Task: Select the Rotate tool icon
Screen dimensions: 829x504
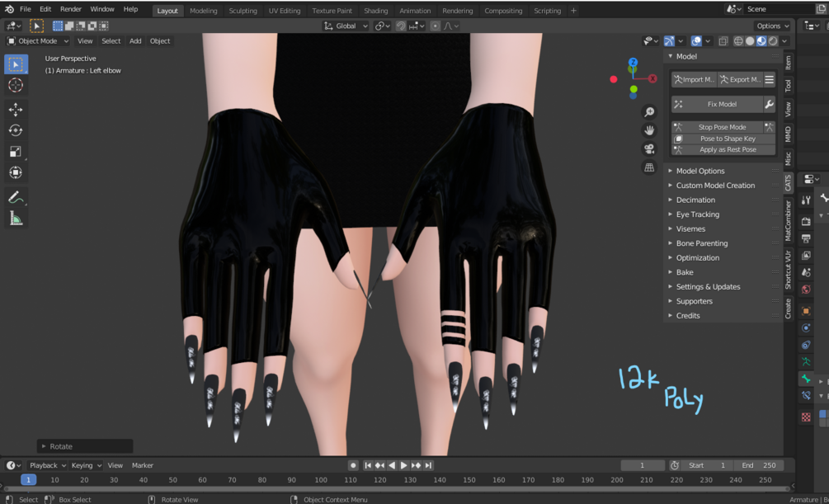Action: click(16, 130)
